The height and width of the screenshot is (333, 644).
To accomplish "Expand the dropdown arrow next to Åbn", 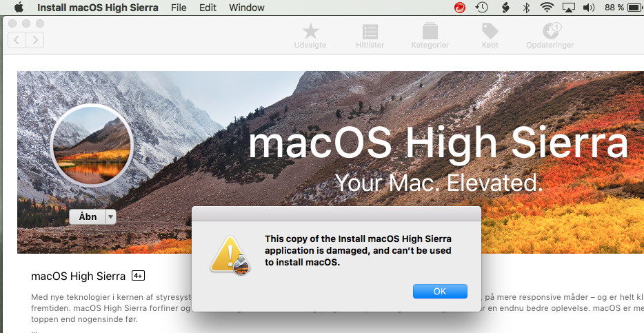I will (x=111, y=216).
